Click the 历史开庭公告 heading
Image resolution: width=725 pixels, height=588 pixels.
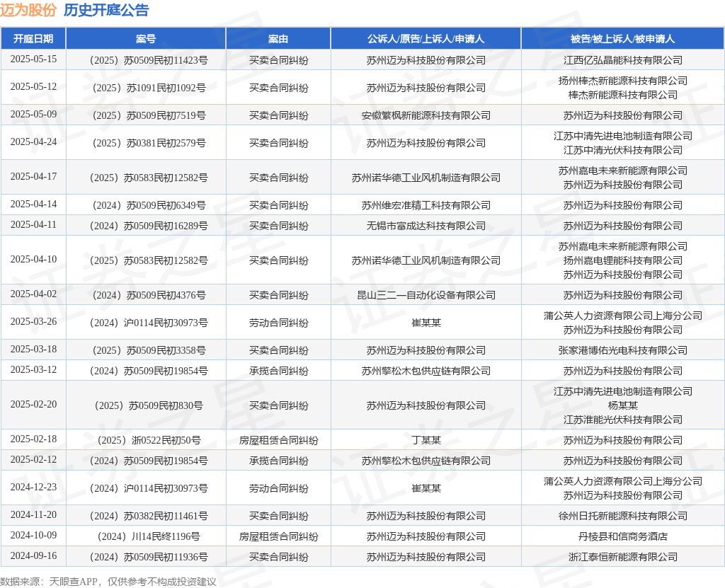pyautogui.click(x=106, y=10)
